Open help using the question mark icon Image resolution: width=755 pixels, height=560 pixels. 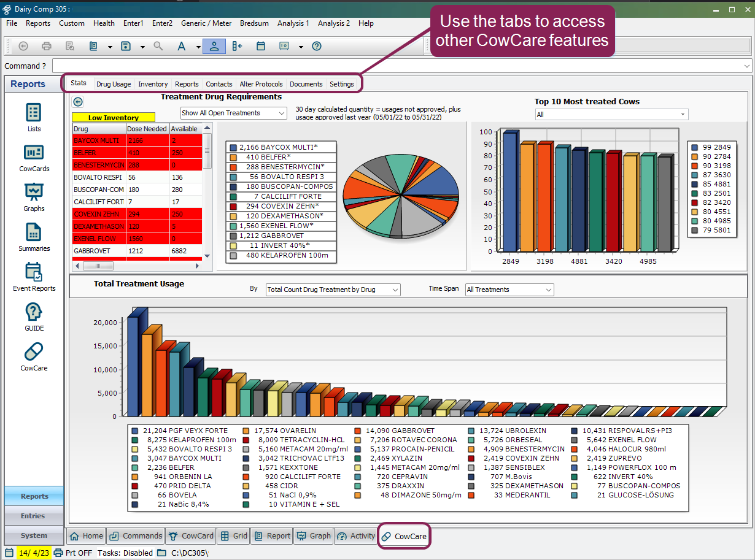tap(317, 46)
